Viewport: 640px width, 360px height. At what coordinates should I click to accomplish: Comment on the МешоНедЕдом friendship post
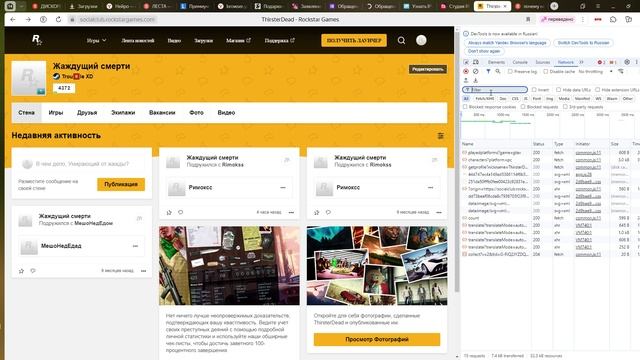click(x=33, y=271)
